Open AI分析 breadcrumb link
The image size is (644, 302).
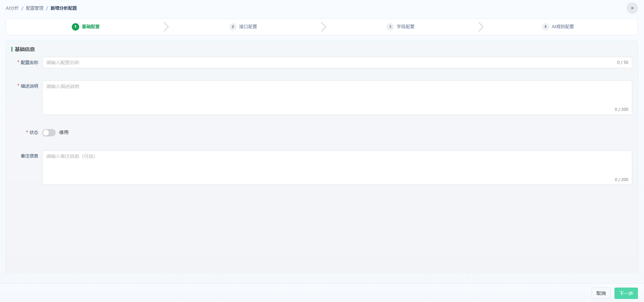12,8
